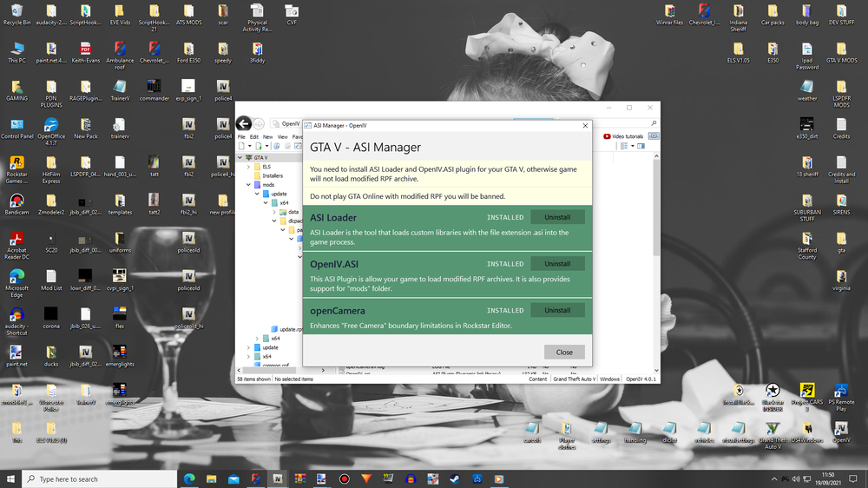Viewport: 868px width, 488px height.
Task: Select the Control Panel desktop icon
Action: tap(16, 129)
